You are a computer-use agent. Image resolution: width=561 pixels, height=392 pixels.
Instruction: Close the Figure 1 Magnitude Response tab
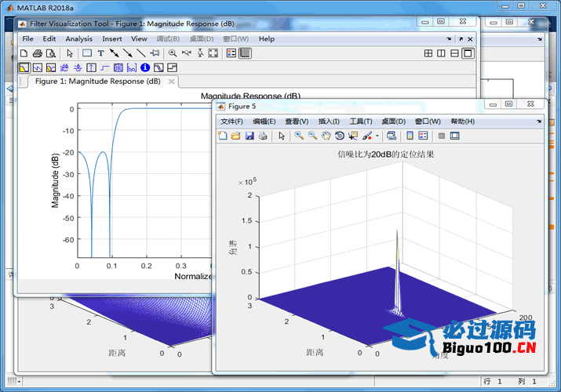click(x=170, y=81)
